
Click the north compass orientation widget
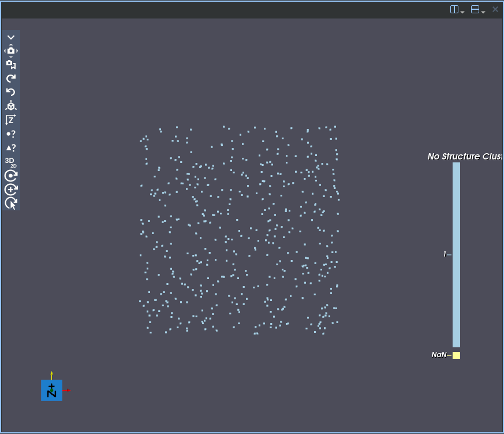(51, 390)
